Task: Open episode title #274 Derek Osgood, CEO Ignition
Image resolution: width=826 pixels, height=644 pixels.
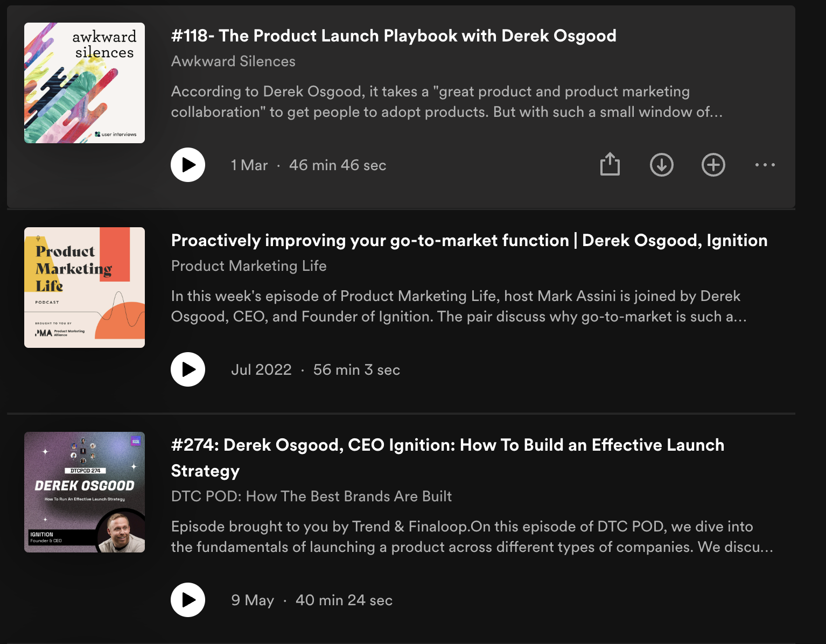Action: click(447, 458)
